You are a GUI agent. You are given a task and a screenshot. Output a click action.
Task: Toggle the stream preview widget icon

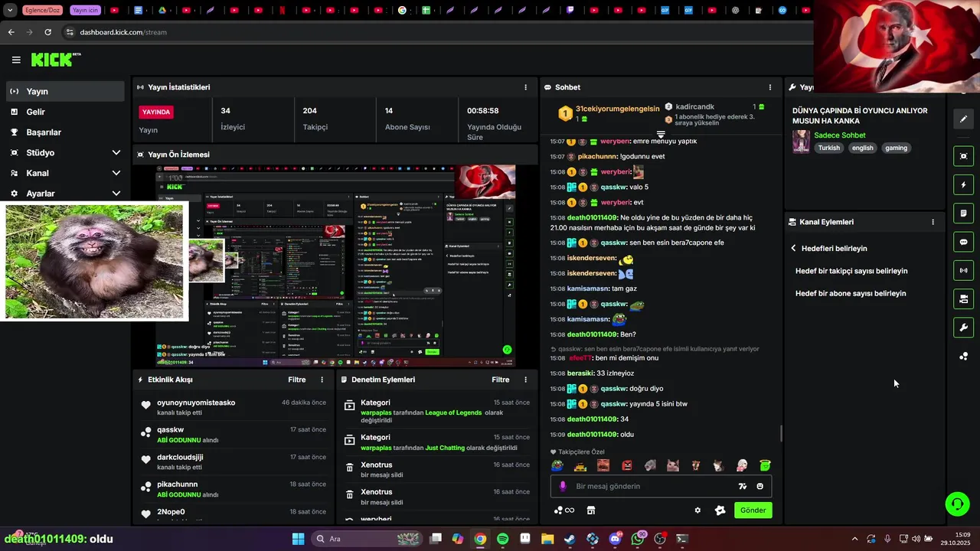point(963,156)
